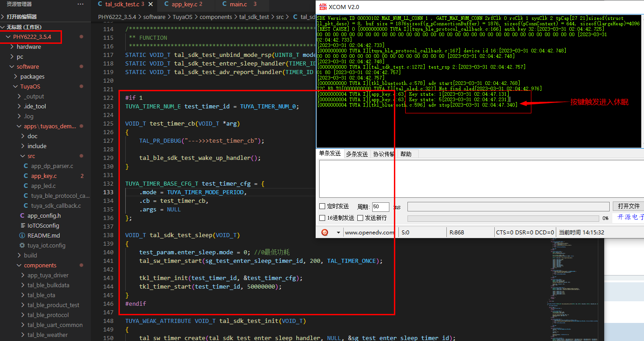Click the S:0 sent counter in XCOM
Screen dimensions: 644x341
coord(405,233)
